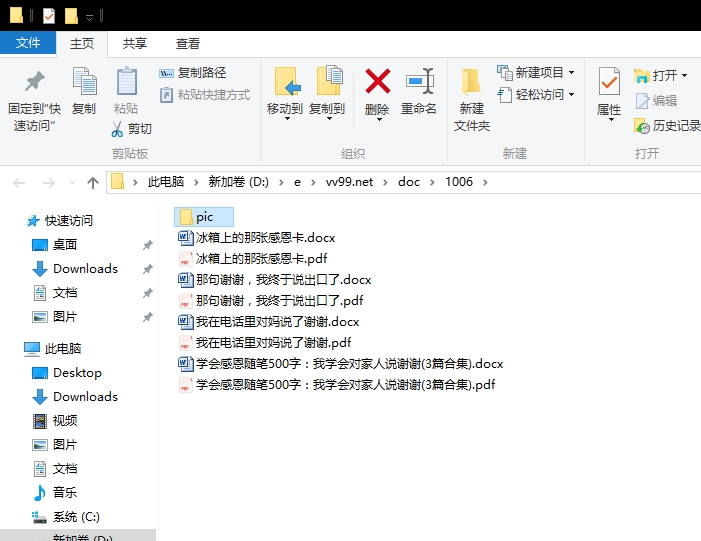Click the Back navigation arrow
This screenshot has height=541, width=701.
tap(19, 183)
